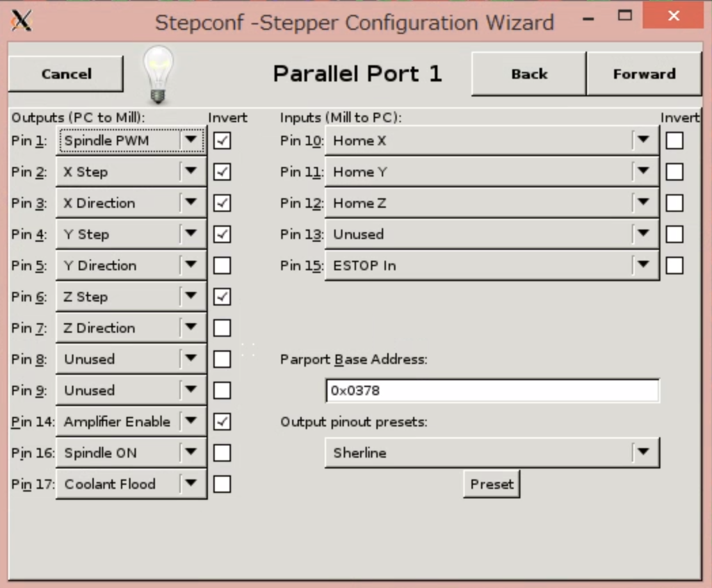
Task: Check Invert for Pin 13 input
Action: click(x=674, y=234)
